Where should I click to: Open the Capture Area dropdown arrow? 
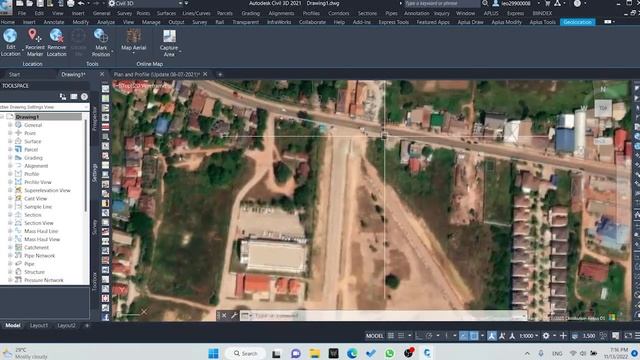[x=180, y=51]
